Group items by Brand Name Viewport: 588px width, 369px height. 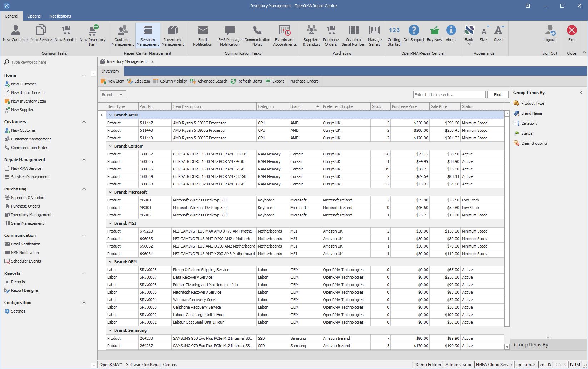click(528, 113)
